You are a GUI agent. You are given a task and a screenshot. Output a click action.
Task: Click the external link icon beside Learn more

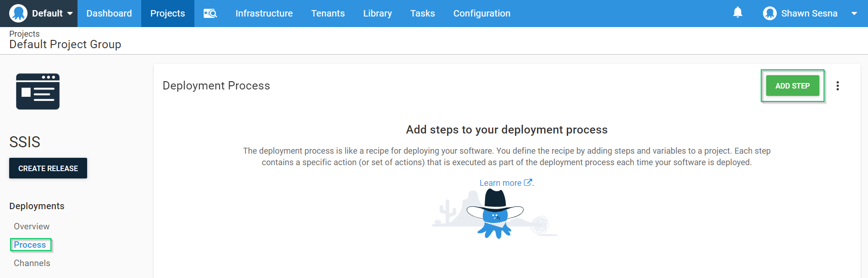coord(528,183)
